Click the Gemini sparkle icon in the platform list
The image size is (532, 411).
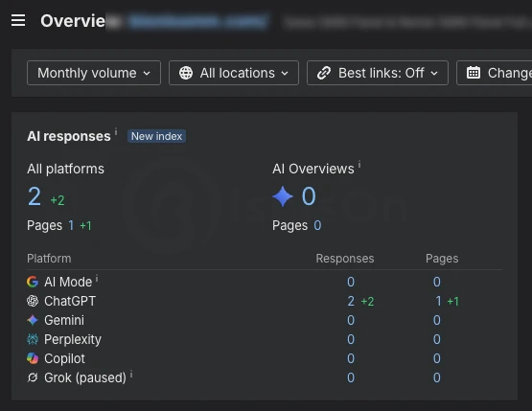pyautogui.click(x=33, y=320)
